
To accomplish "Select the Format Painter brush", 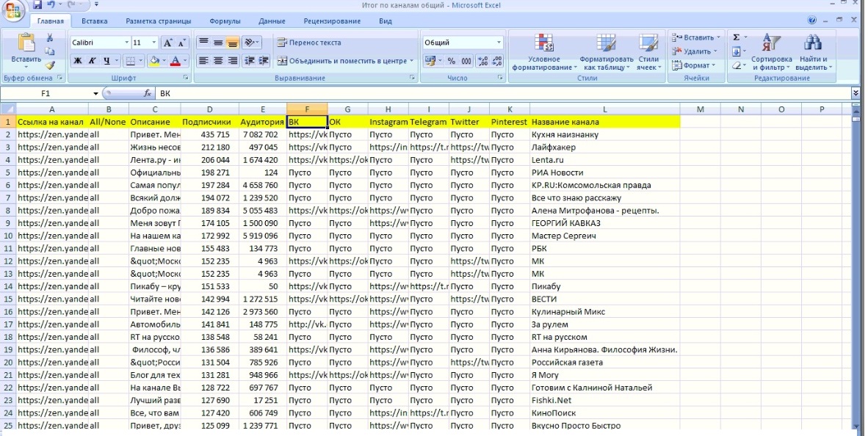I will pyautogui.click(x=50, y=65).
